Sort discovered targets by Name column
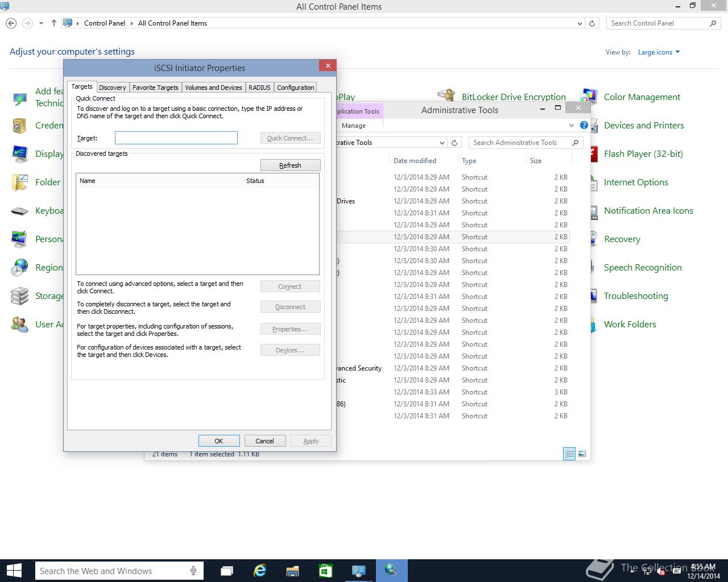The height and width of the screenshot is (582, 728). [x=159, y=181]
